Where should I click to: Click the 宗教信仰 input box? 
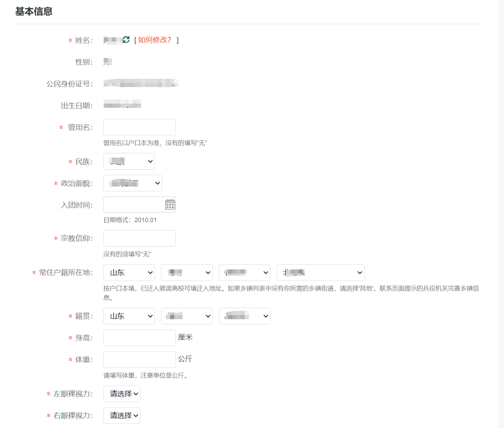(139, 238)
